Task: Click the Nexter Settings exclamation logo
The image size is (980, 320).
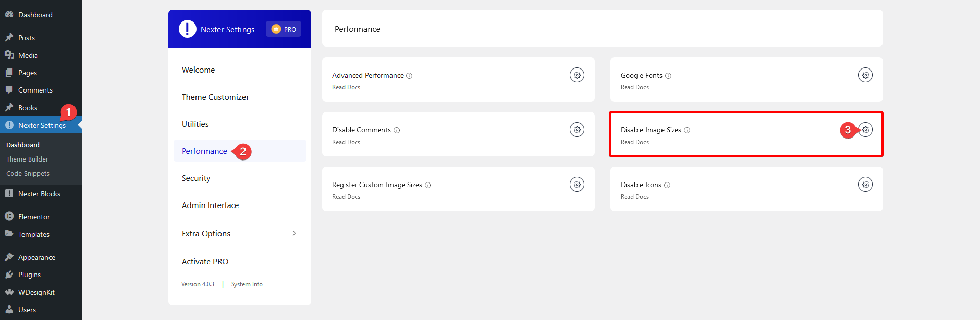Action: (187, 29)
